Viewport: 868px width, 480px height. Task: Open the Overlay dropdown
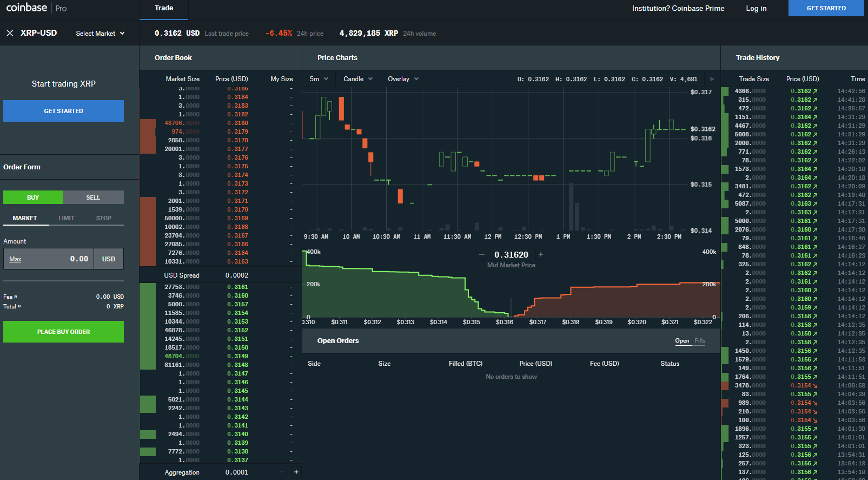click(403, 79)
